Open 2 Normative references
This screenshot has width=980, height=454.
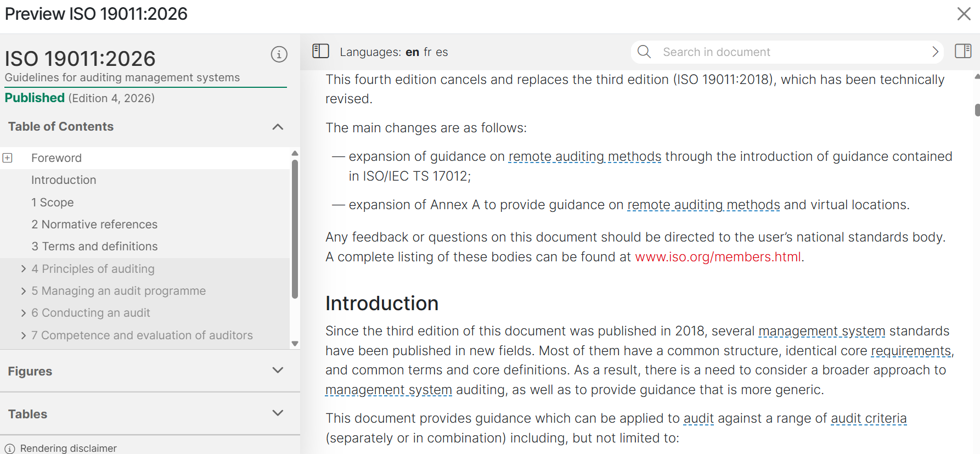(94, 225)
